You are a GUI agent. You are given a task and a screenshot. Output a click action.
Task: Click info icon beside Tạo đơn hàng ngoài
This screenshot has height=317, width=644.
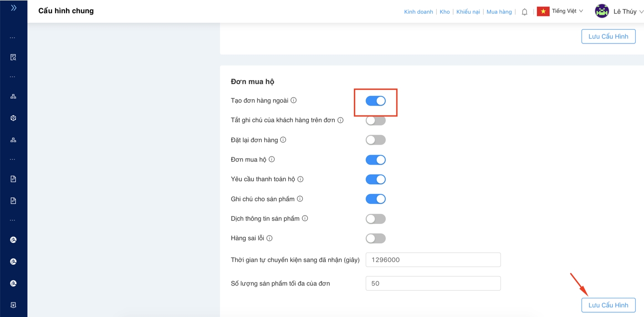tap(294, 101)
